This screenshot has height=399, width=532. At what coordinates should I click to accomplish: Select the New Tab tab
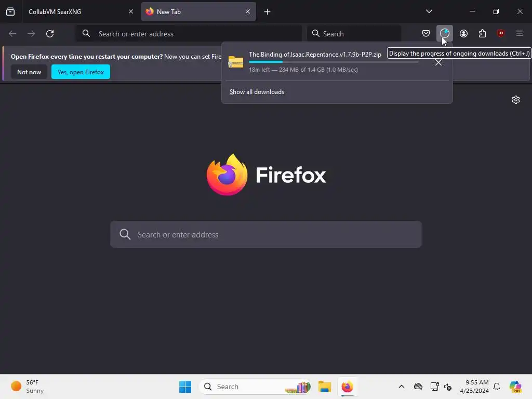tap(198, 11)
